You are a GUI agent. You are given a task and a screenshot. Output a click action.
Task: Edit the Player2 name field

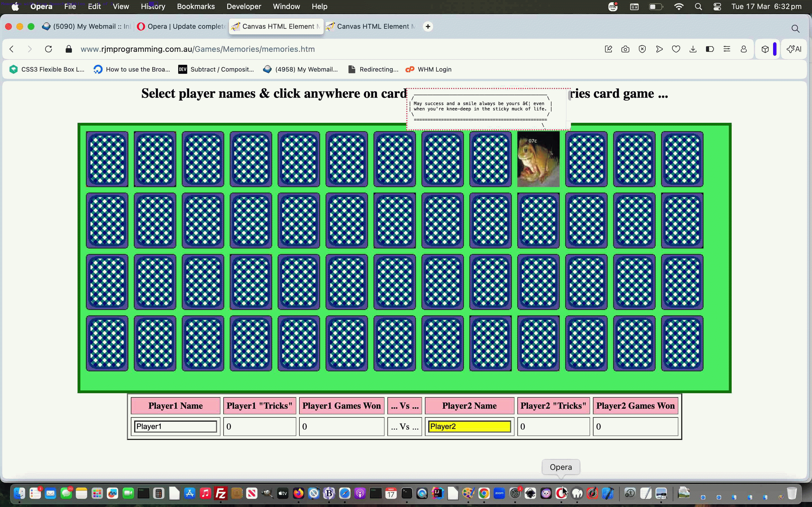coord(469,426)
